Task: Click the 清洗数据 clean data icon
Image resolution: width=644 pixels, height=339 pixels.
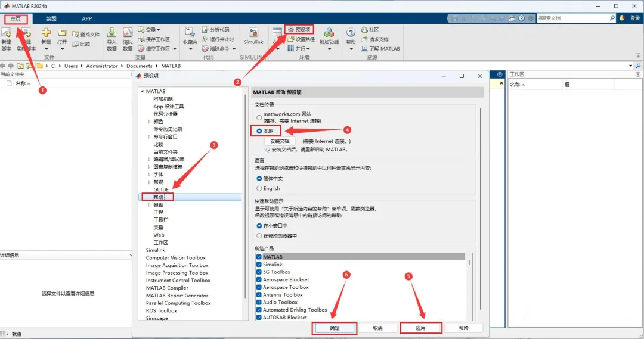Action: point(128,32)
